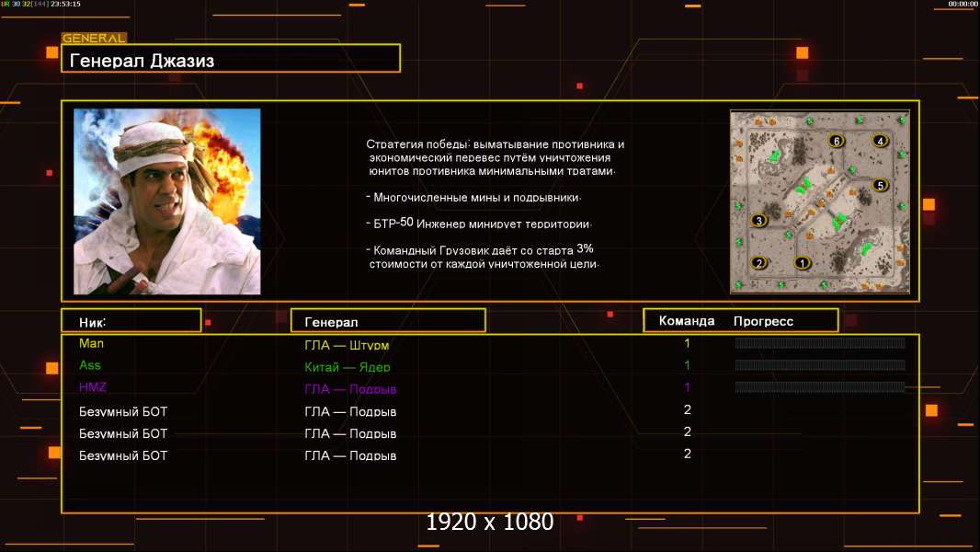Screen dimensions: 980x552
Task: Click start position marker 4 on minimap
Action: click(880, 142)
